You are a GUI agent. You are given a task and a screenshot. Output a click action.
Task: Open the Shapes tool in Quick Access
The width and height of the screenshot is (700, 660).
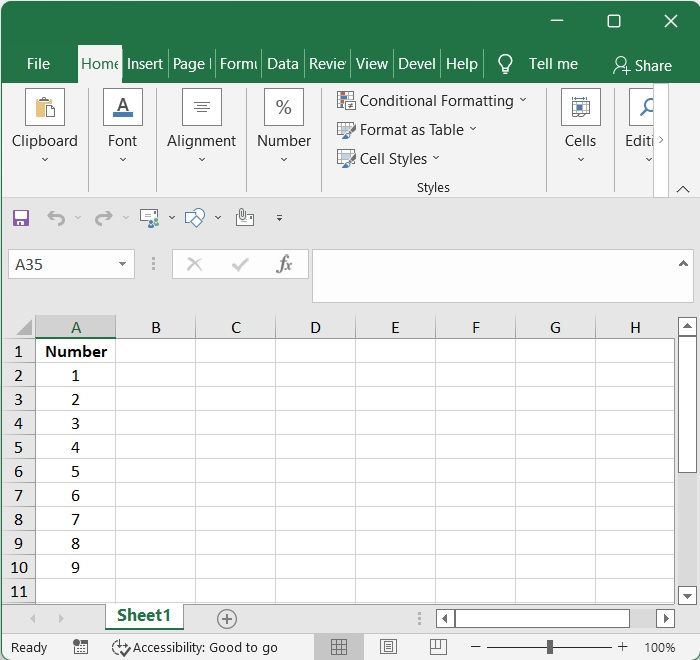click(x=195, y=217)
